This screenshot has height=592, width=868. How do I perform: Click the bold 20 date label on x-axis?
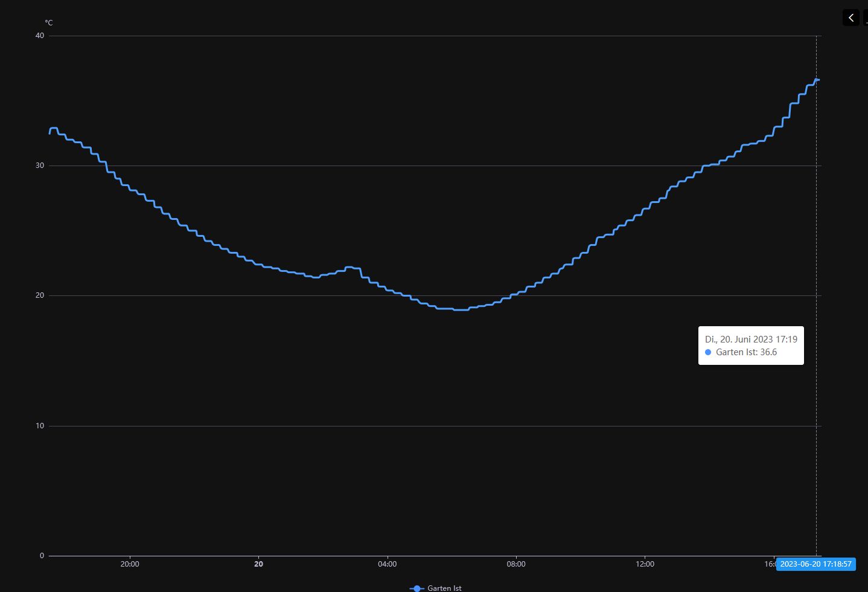tap(258, 564)
